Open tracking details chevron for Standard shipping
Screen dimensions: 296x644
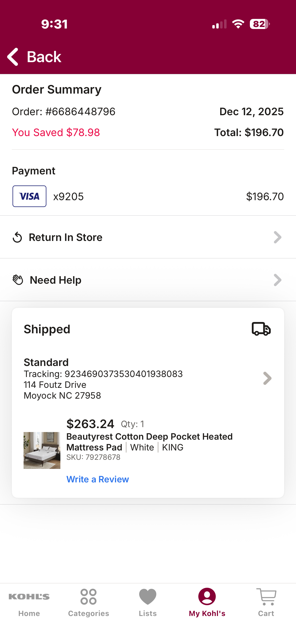(x=267, y=378)
